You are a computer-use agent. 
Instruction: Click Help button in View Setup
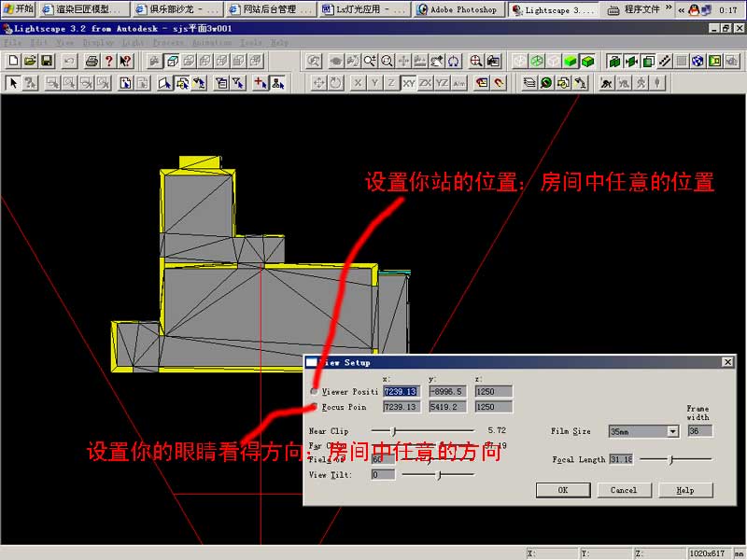(685, 490)
